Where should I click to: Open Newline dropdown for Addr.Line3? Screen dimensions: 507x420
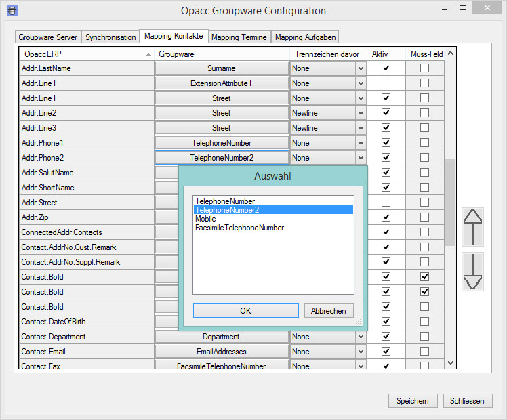(361, 127)
